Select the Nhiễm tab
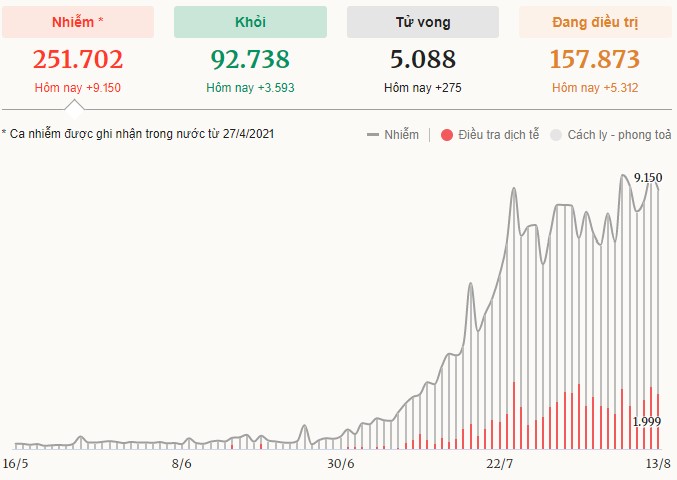 [78, 22]
